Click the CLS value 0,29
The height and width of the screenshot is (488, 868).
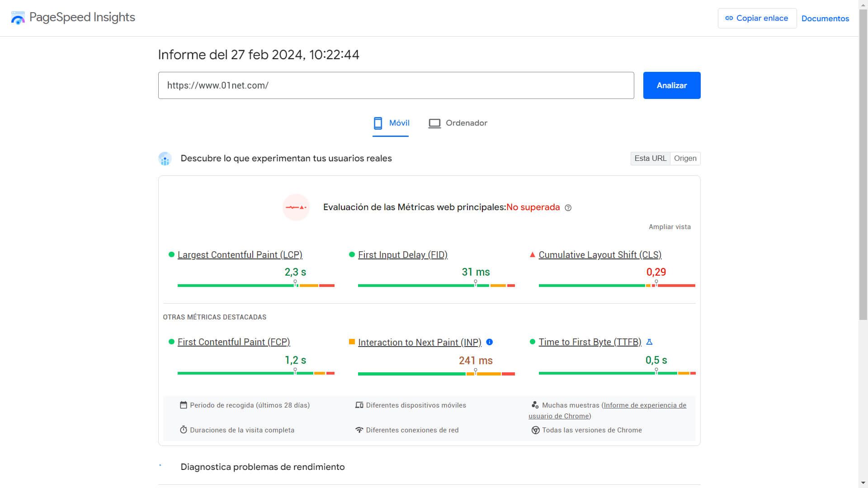(x=656, y=272)
